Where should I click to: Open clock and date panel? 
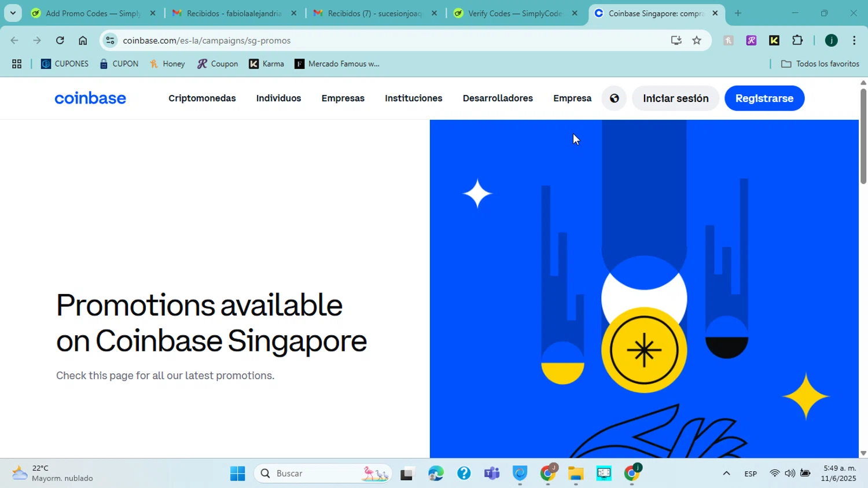[838, 474]
